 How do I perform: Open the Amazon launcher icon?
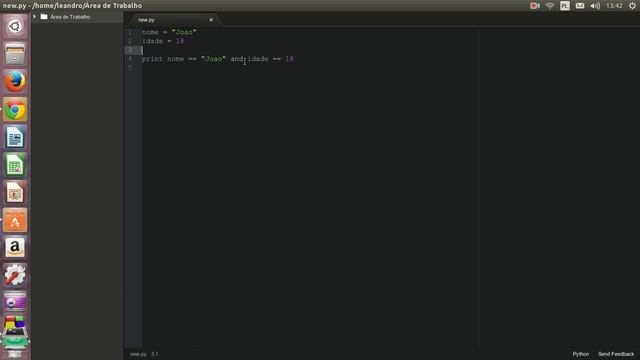(x=15, y=247)
